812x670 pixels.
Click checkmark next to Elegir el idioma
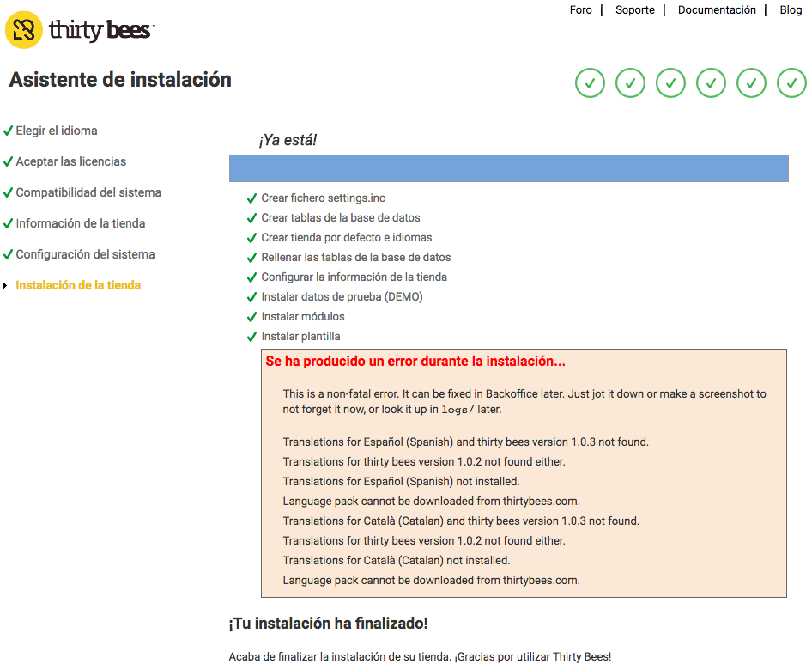[x=8, y=131]
